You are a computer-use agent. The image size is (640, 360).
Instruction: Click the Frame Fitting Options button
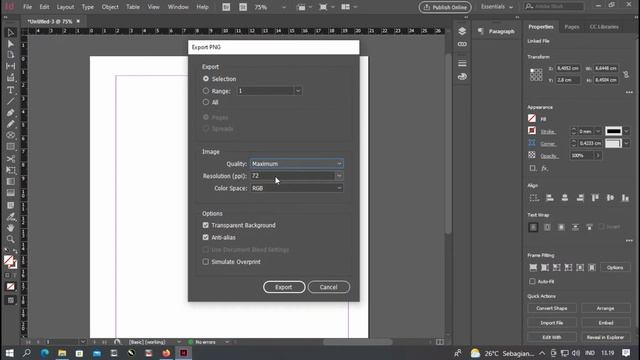point(615,268)
